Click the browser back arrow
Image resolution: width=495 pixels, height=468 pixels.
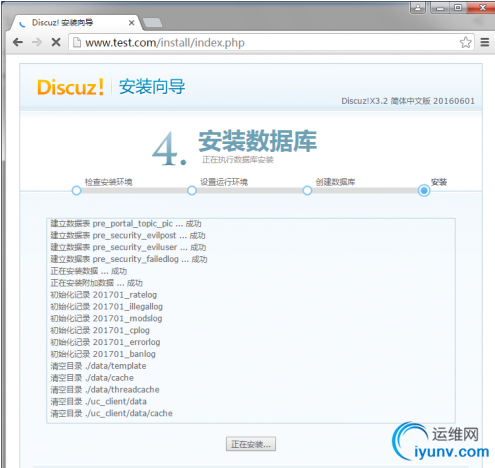(18, 42)
